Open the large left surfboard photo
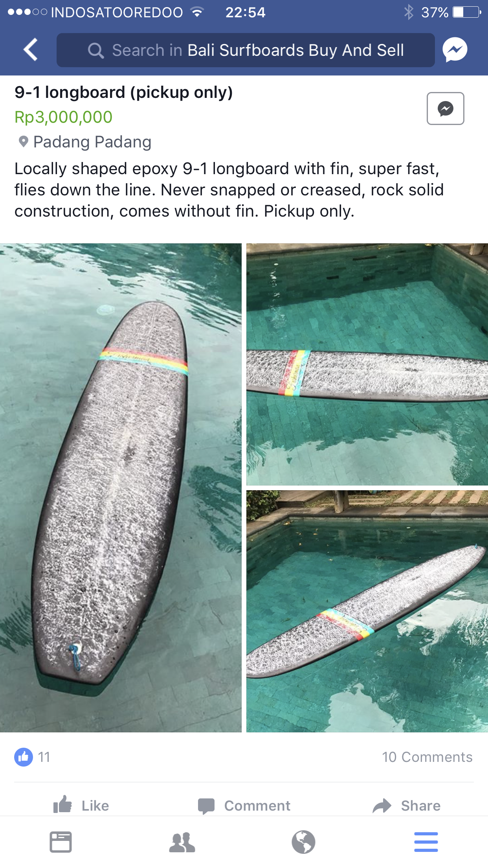Viewport: 488px width, 868px height. click(121, 487)
